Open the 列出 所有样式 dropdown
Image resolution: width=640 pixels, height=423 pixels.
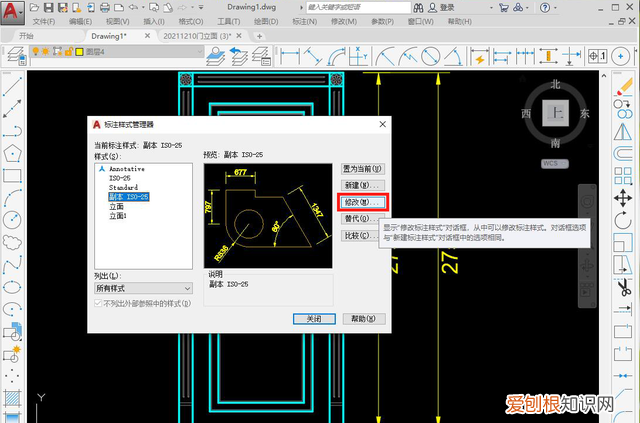[x=145, y=287]
